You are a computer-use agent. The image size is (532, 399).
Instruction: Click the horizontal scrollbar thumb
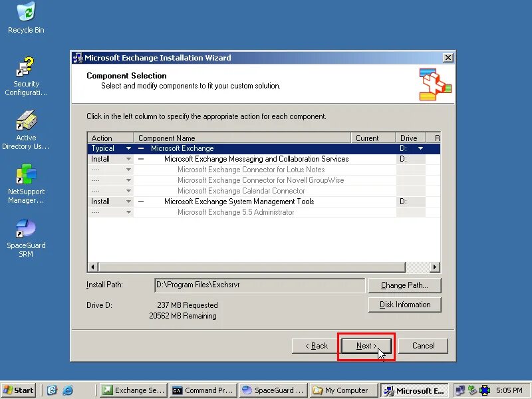tap(252, 267)
